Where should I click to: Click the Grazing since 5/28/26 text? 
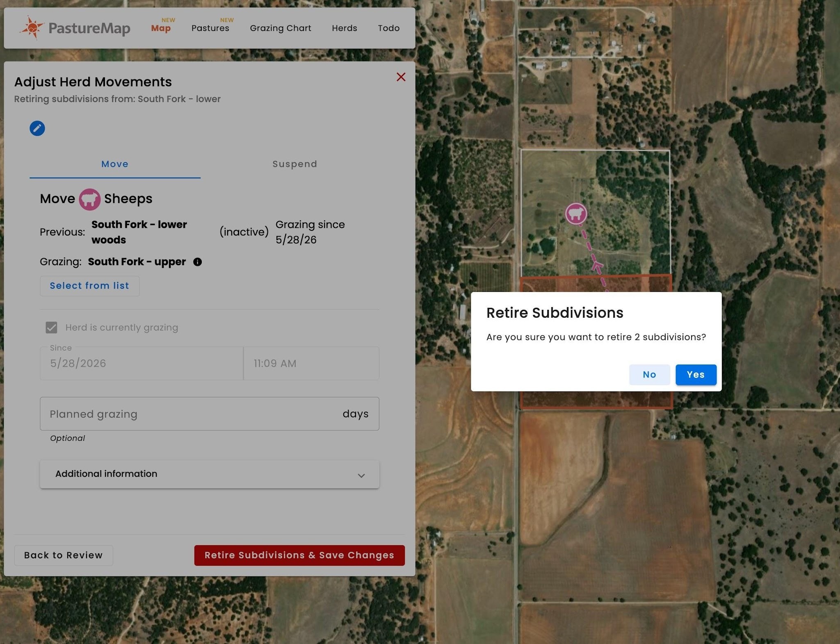(310, 232)
